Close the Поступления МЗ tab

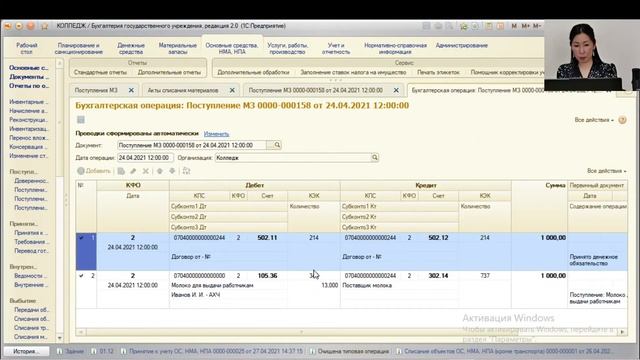click(131, 90)
